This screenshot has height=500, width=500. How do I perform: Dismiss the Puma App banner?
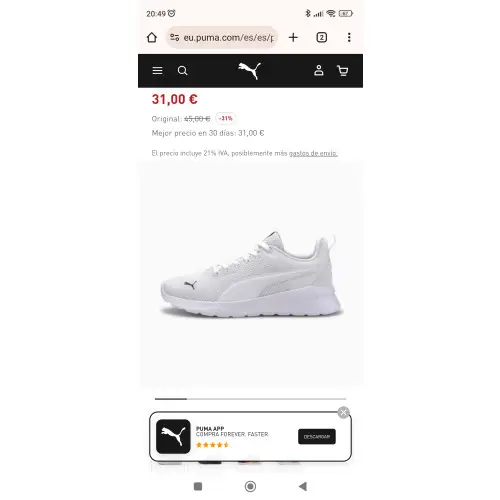coord(343,413)
